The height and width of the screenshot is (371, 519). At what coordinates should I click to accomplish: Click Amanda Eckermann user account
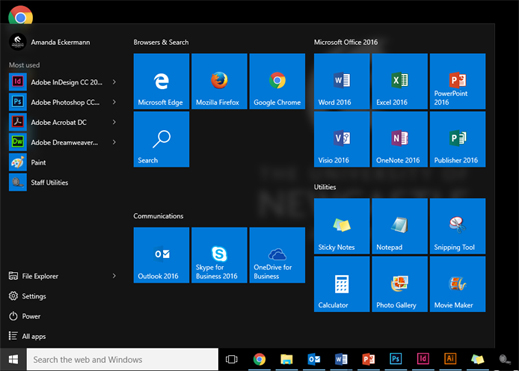coord(50,42)
